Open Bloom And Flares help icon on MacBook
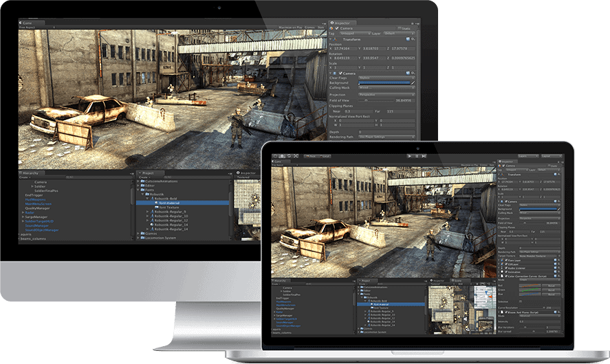Viewport: 610px width, 364px height. 555,312
